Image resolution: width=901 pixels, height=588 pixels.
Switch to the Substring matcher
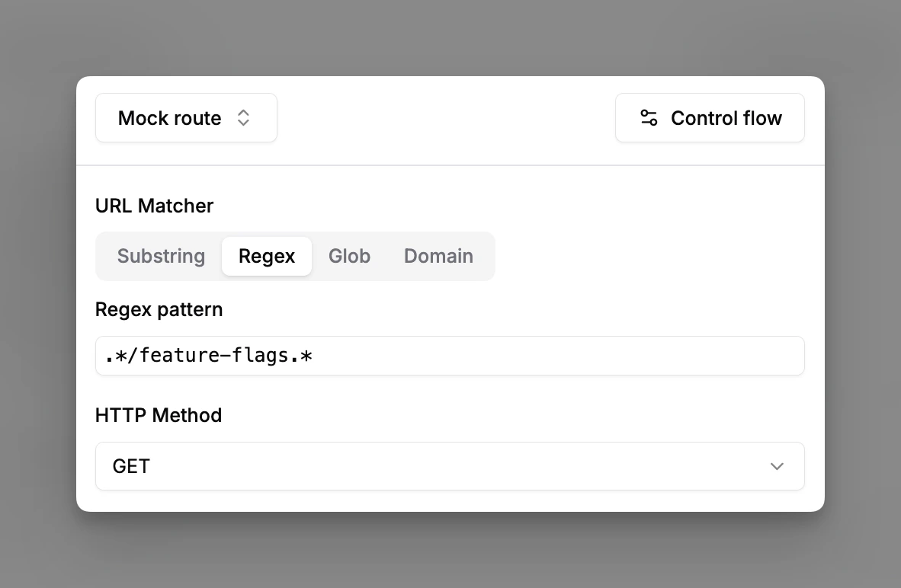pos(161,256)
